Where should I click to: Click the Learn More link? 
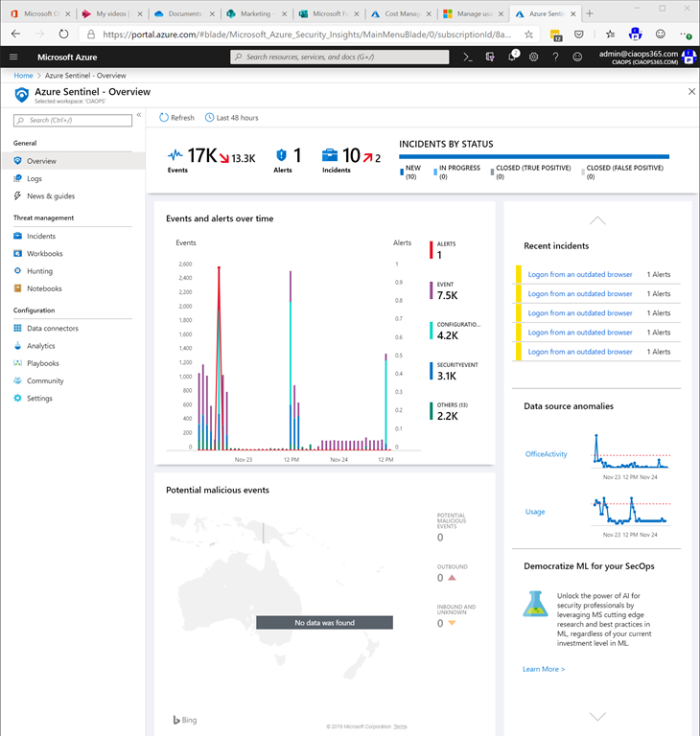coord(544,669)
